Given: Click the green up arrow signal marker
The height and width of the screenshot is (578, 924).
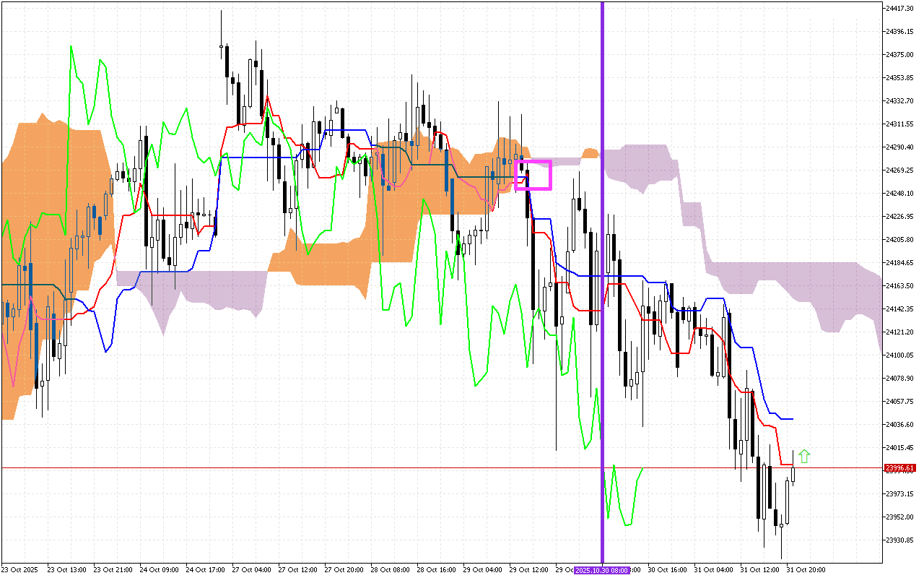Looking at the screenshot, I should (x=804, y=456).
